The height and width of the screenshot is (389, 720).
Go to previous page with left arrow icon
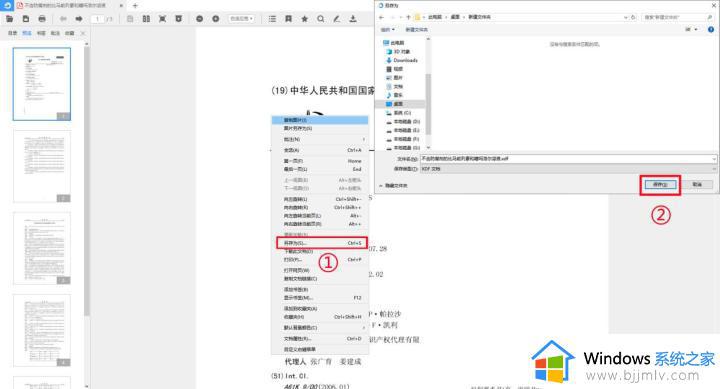(63, 19)
